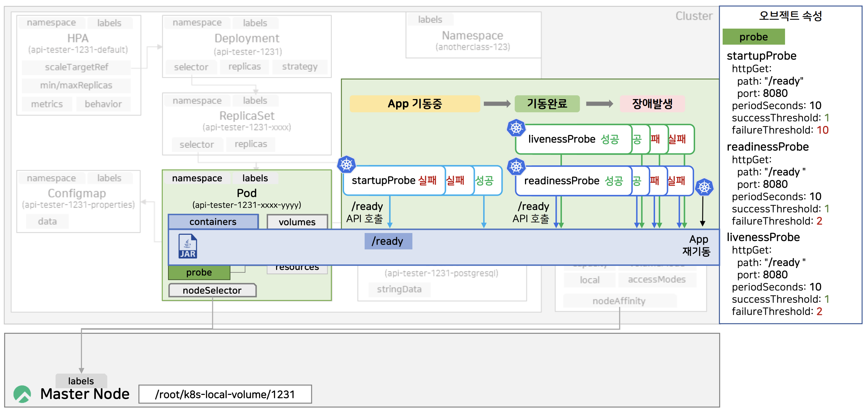Click the startupProbe 실패 box
Viewport: 868px width, 413px height.
click(x=394, y=180)
